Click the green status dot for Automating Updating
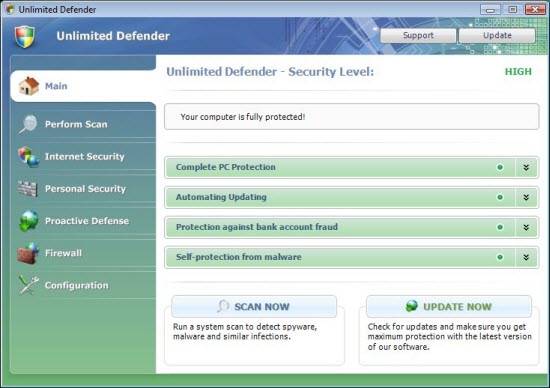Screen dimensions: 550x388 pos(500,197)
